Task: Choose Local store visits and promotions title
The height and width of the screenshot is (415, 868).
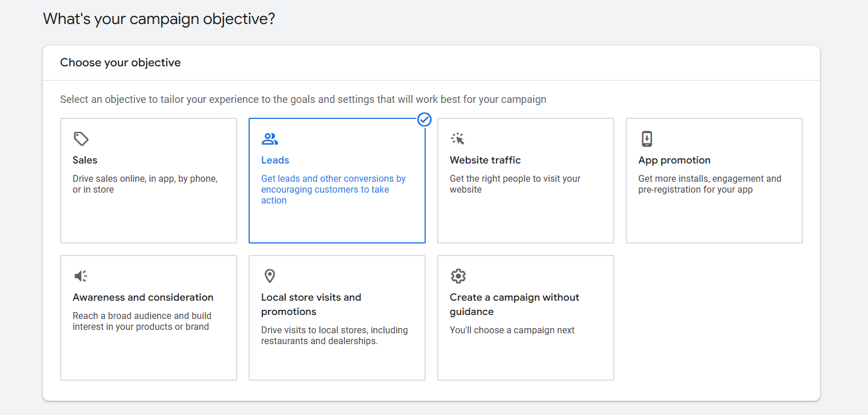Action: coord(311,304)
